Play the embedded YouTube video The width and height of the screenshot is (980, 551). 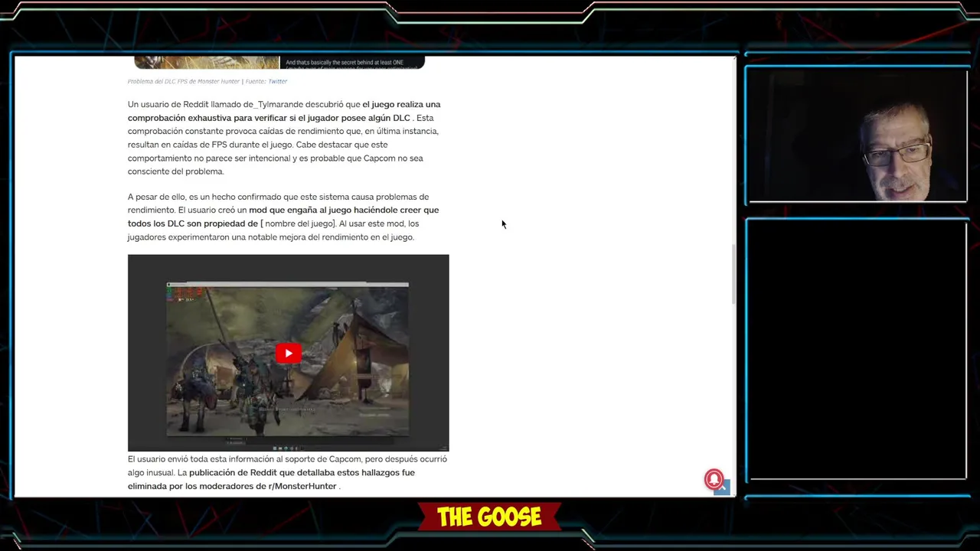pos(288,353)
